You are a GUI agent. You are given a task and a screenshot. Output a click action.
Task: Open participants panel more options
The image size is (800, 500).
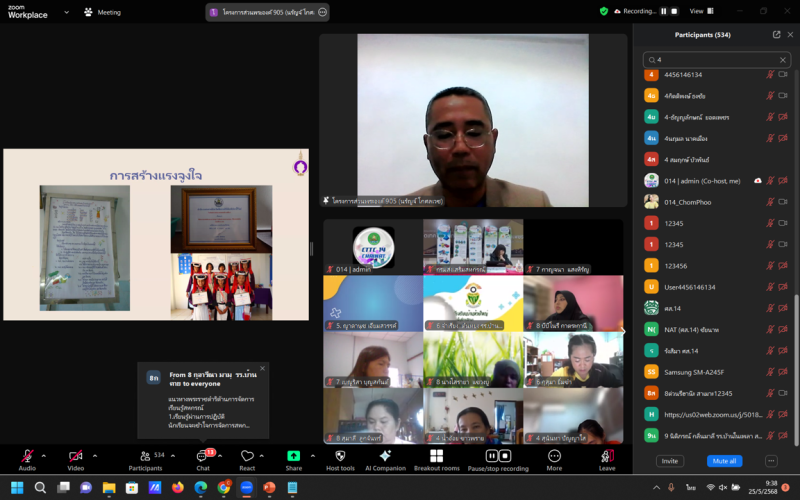(x=771, y=461)
